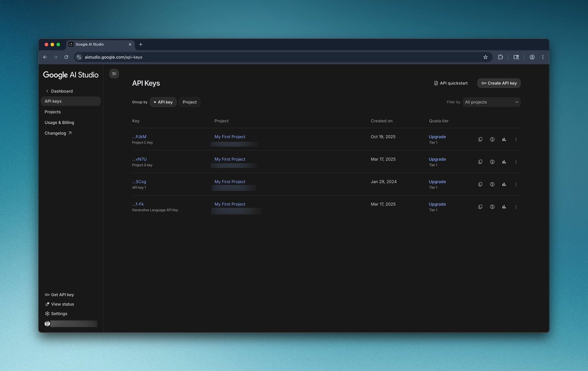The image size is (588, 371).
Task: Go back in browser history
Action: pos(45,57)
